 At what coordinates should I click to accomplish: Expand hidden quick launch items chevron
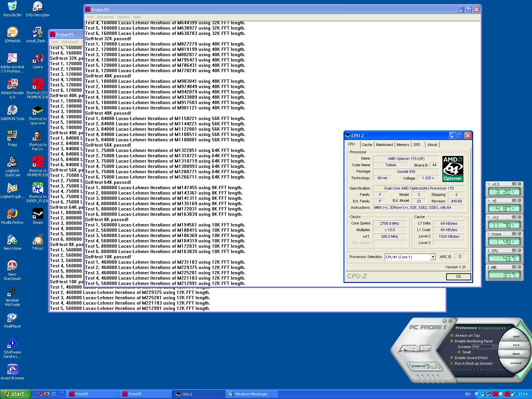pyautogui.click(x=62, y=393)
